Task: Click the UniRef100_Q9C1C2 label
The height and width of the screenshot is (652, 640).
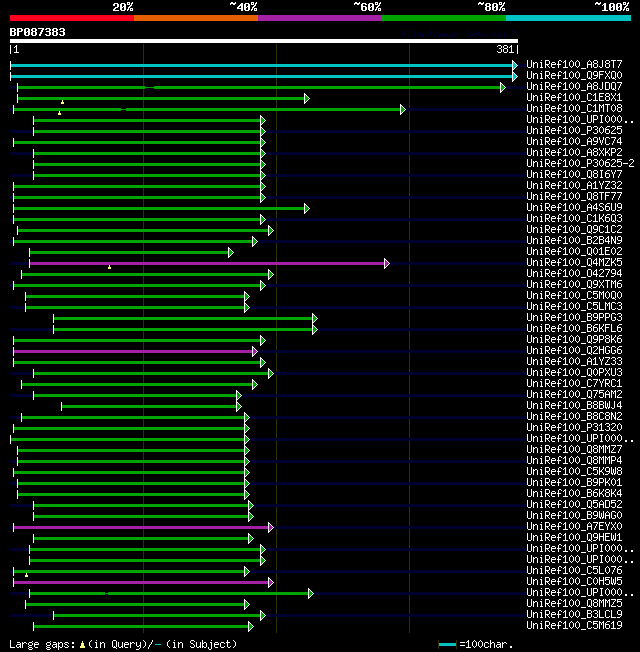Action: (x=574, y=229)
